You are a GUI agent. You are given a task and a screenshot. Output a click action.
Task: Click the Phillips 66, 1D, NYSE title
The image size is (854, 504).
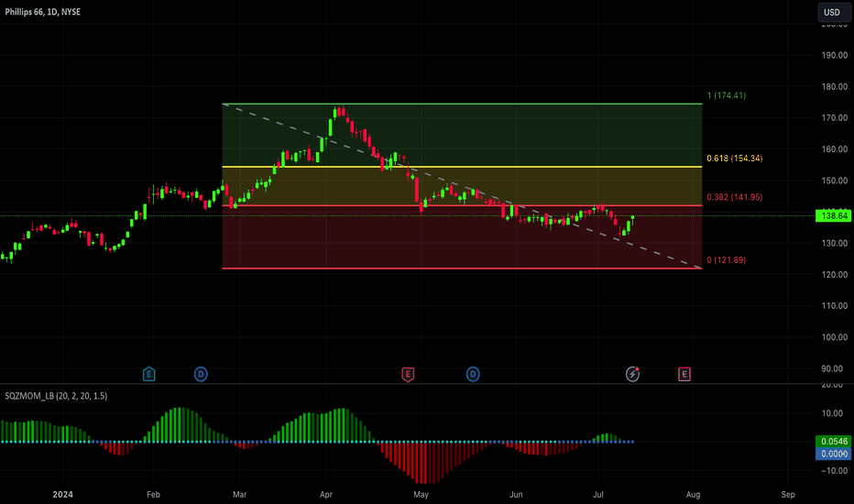42,12
